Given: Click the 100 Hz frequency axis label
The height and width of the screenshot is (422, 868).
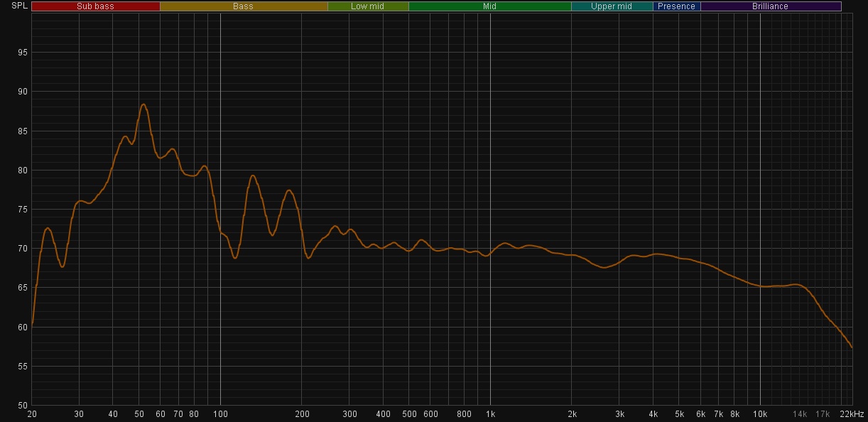Looking at the screenshot, I should coord(220,414).
